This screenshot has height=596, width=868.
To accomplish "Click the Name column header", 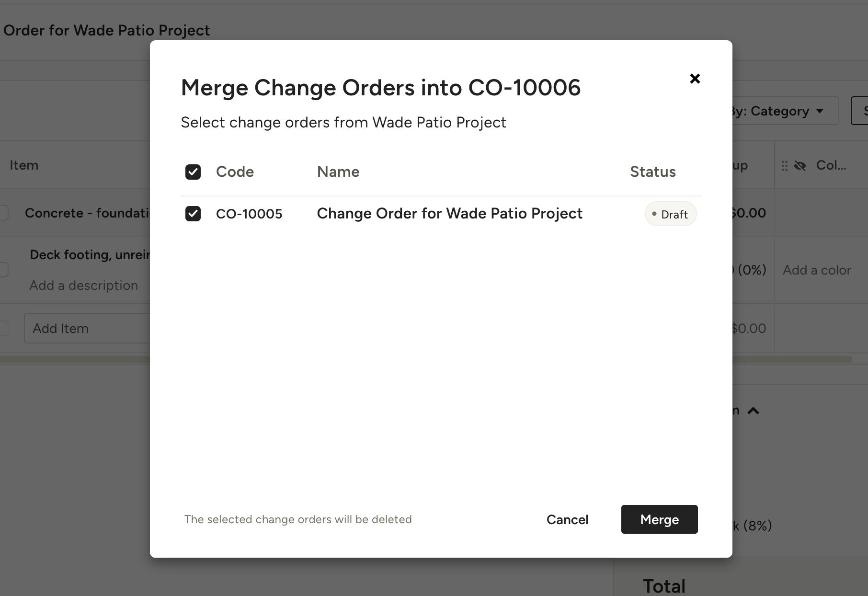I will [x=338, y=172].
